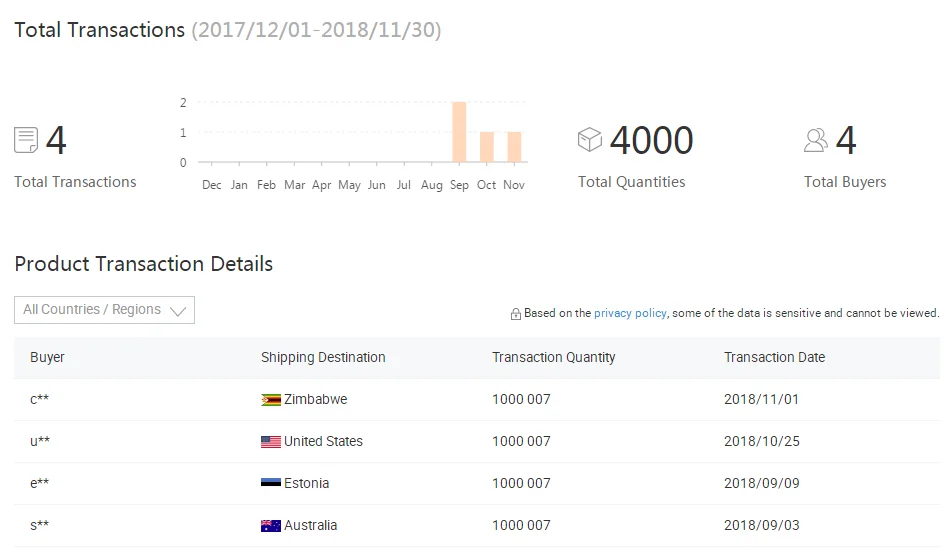949x552 pixels.
Task: Click the Buyer column header
Action: (x=47, y=357)
